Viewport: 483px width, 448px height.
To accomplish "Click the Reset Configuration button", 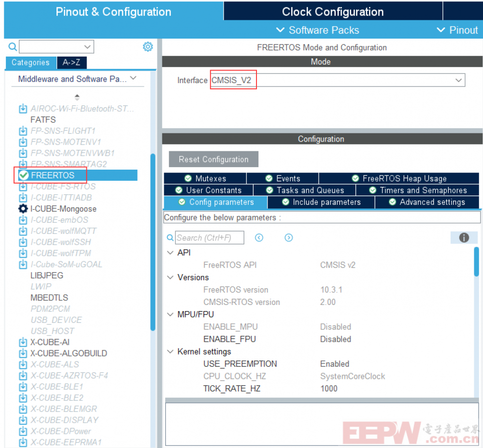I will point(213,159).
